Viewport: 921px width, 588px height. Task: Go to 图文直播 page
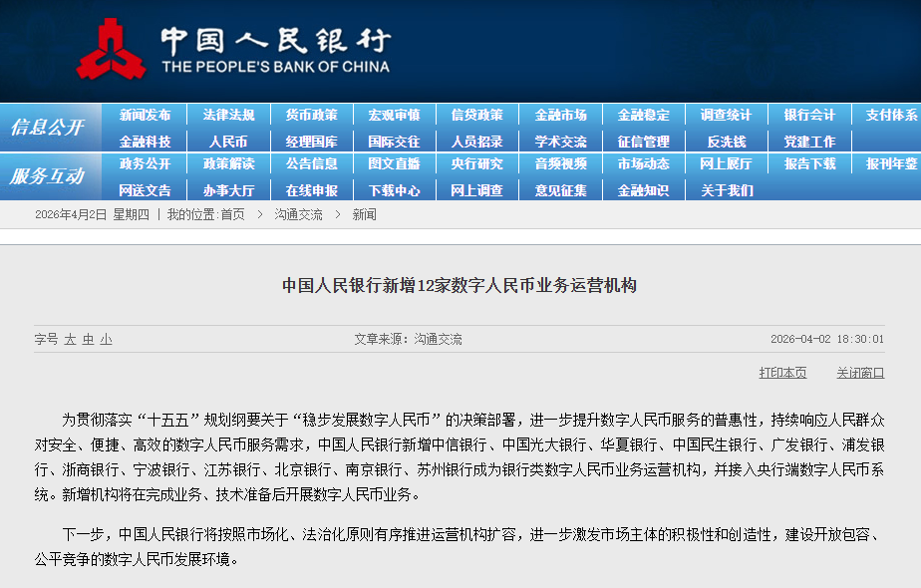394,163
